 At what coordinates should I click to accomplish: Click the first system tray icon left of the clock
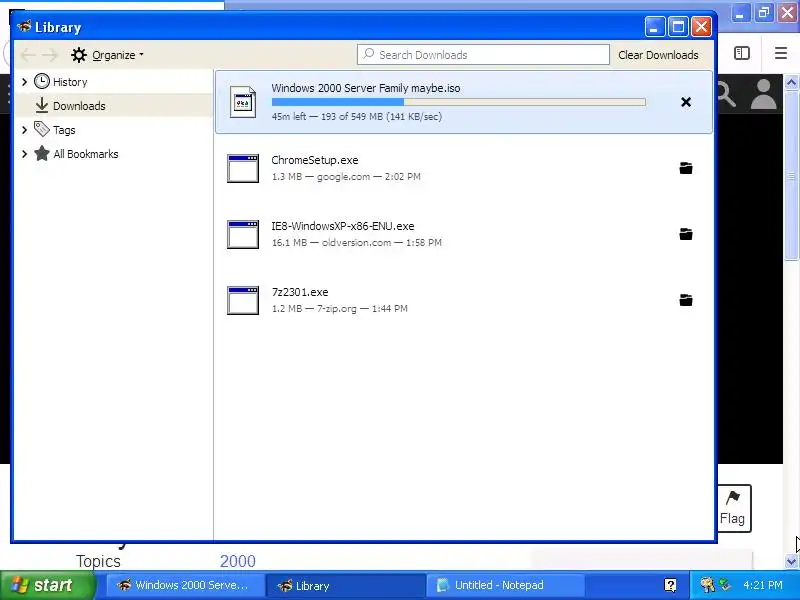707,585
